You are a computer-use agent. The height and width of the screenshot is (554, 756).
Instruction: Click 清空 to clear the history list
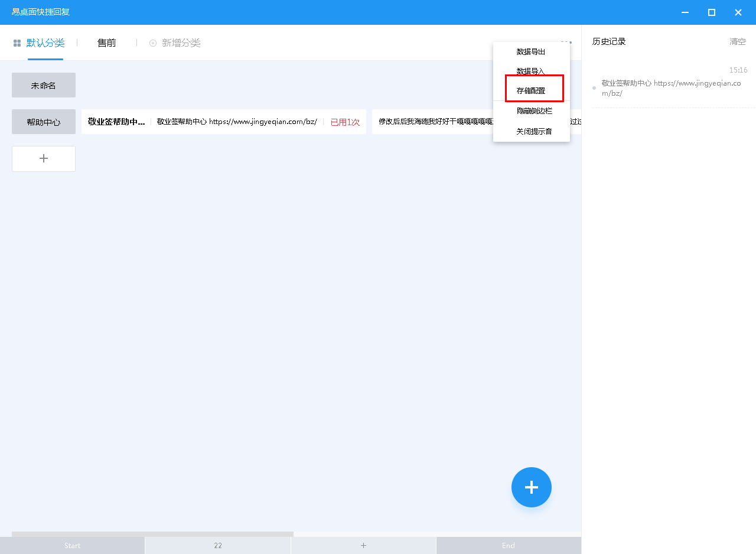coord(737,41)
